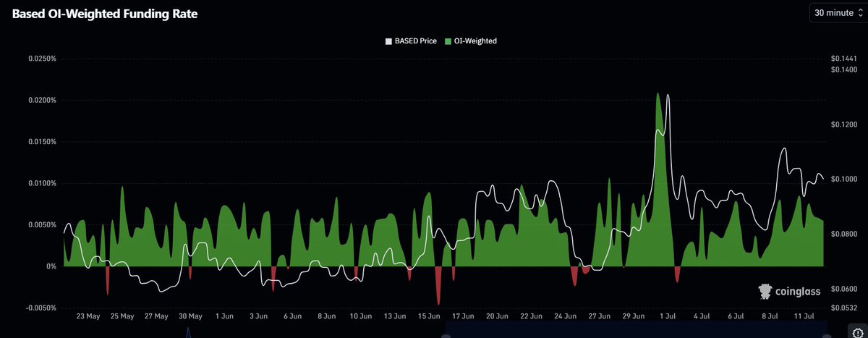The image size is (868, 338).
Task: Click the alert badge icon at chart corner
Action: click(x=858, y=333)
